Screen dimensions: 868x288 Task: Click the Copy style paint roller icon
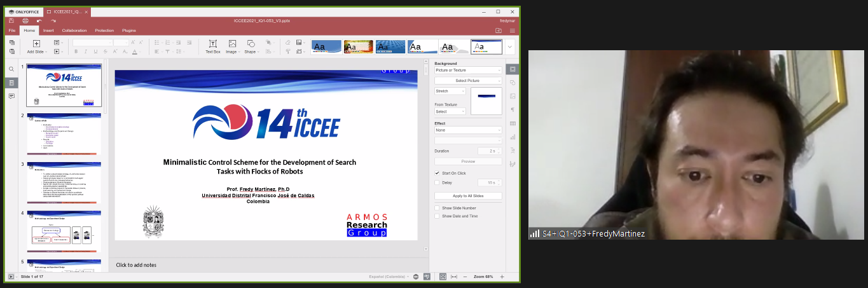288,51
